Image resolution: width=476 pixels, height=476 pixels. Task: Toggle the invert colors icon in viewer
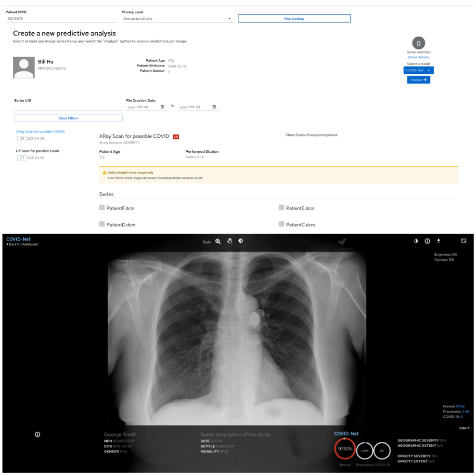click(416, 241)
